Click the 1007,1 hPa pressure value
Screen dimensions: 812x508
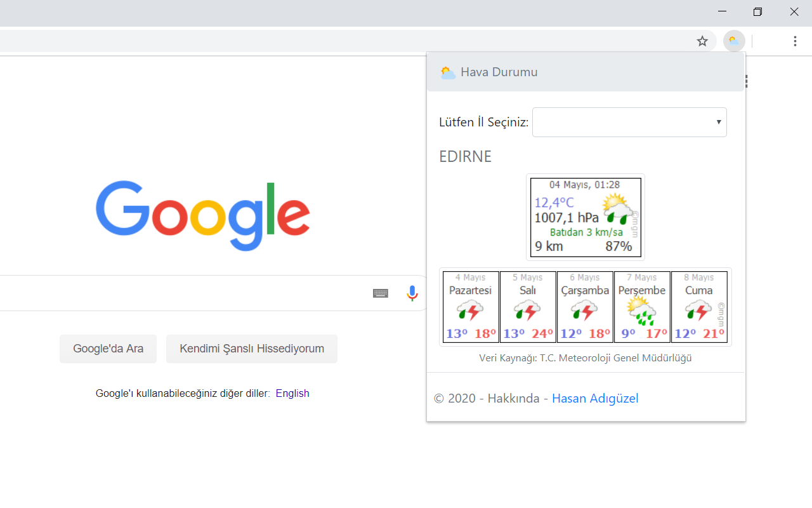tap(566, 218)
